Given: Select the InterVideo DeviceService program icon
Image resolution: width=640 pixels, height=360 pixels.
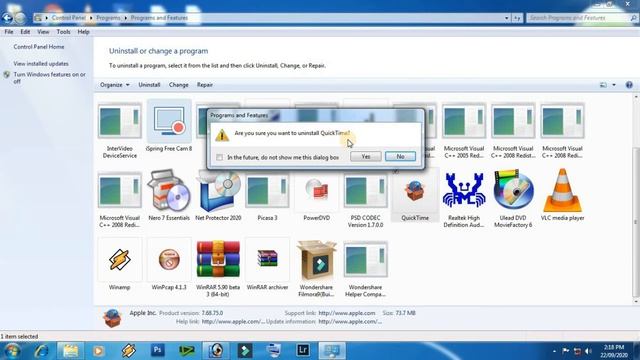Looking at the screenshot, I should point(120,121).
